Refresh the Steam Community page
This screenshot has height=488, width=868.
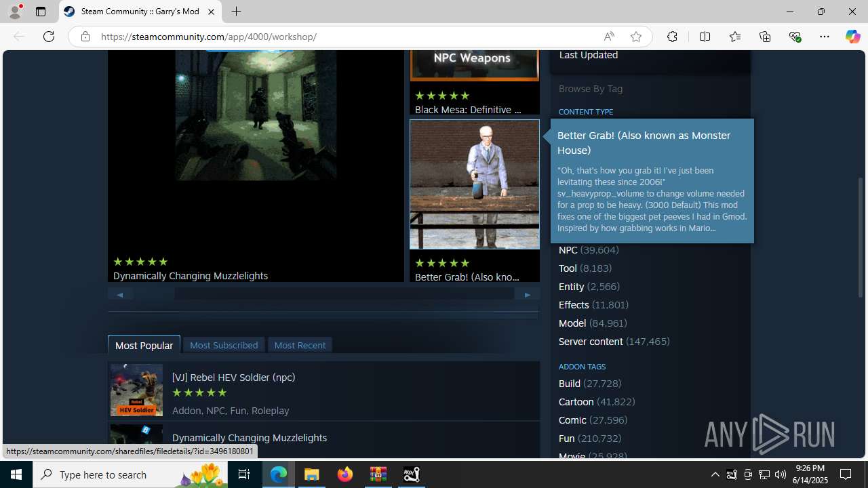tap(49, 37)
